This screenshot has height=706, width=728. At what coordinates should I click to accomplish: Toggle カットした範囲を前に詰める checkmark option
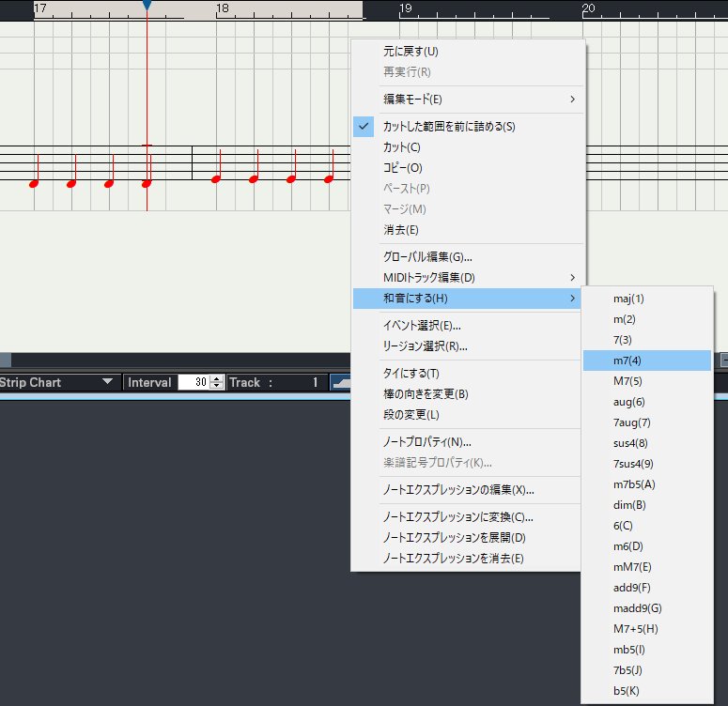coord(449,127)
